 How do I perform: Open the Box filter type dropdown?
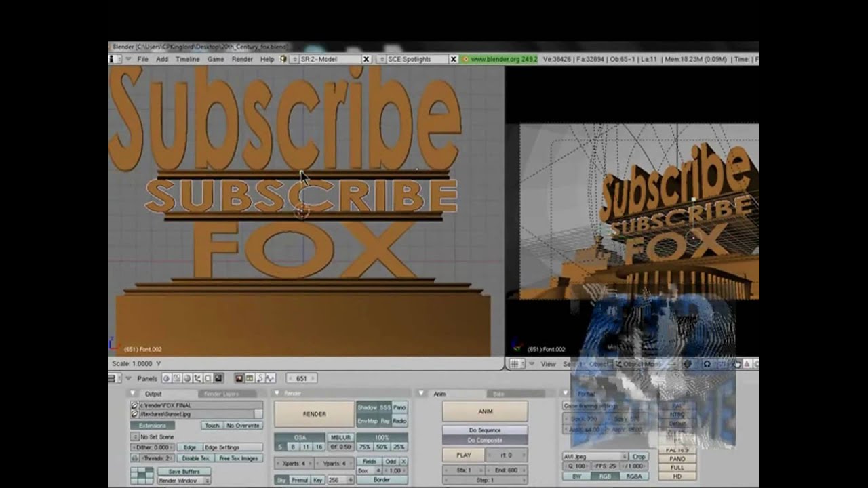tap(370, 470)
